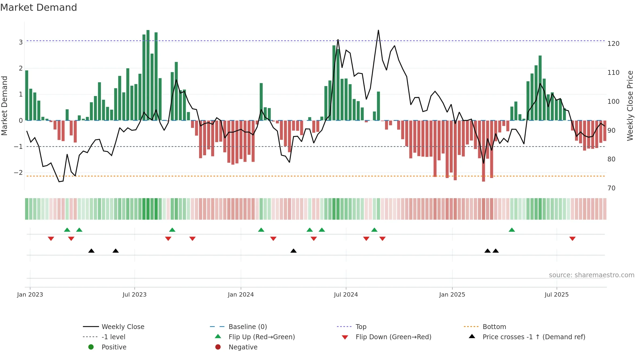Click the 80 tick on the price axis

pos(612,159)
